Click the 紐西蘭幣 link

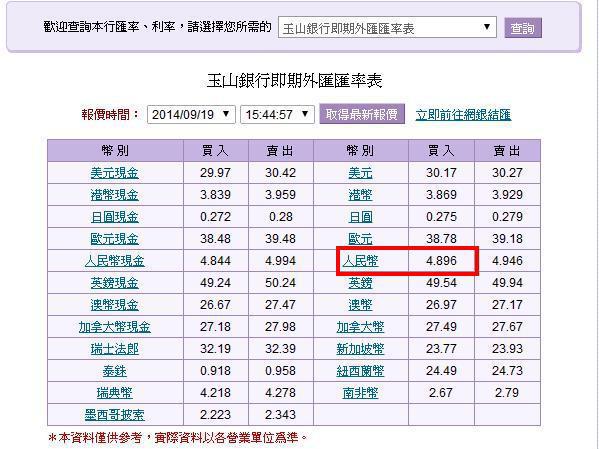coord(360,371)
